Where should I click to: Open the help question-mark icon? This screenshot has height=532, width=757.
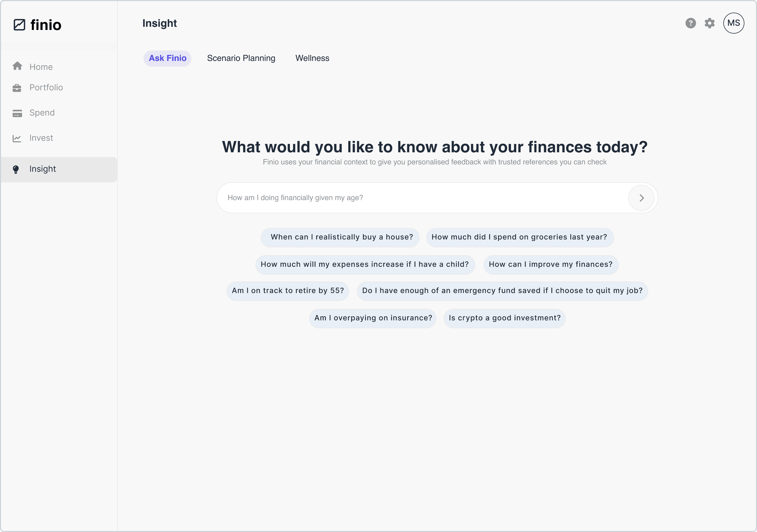tap(690, 23)
